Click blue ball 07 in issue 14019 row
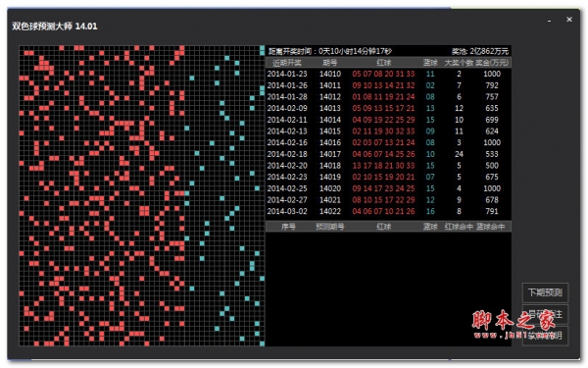Image resolution: width=588 pixels, height=368 pixels. [430, 177]
